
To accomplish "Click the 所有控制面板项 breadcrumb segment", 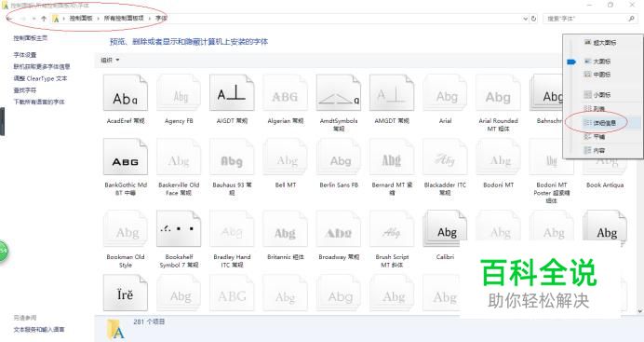I will click(x=124, y=19).
